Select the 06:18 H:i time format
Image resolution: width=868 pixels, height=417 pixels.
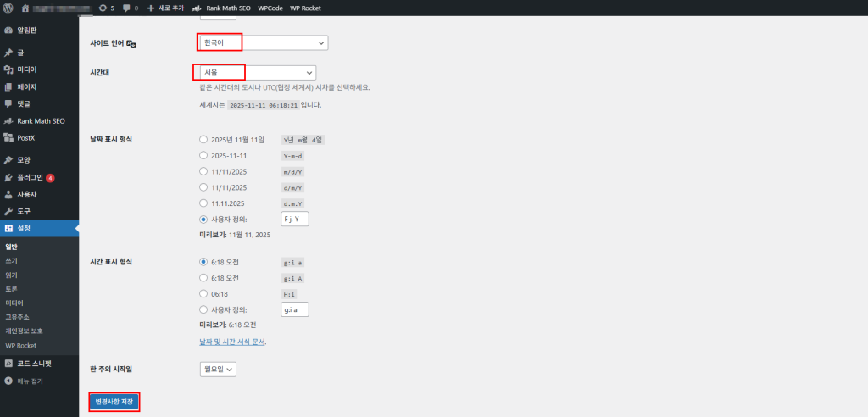(203, 294)
